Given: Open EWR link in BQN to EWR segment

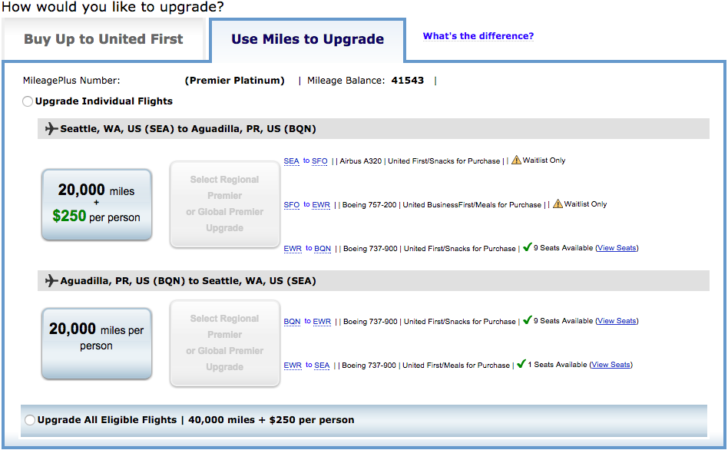Looking at the screenshot, I should (322, 321).
